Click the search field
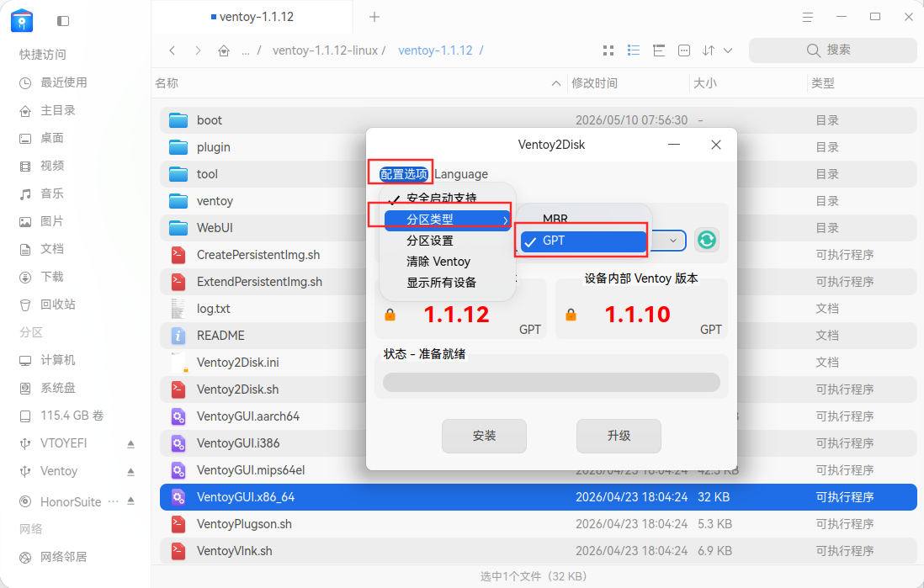 (x=832, y=50)
